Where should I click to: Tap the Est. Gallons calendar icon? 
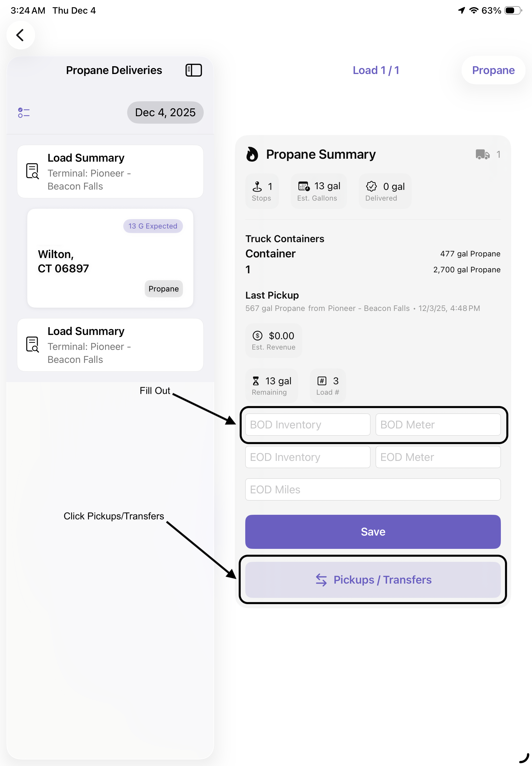pyautogui.click(x=304, y=186)
